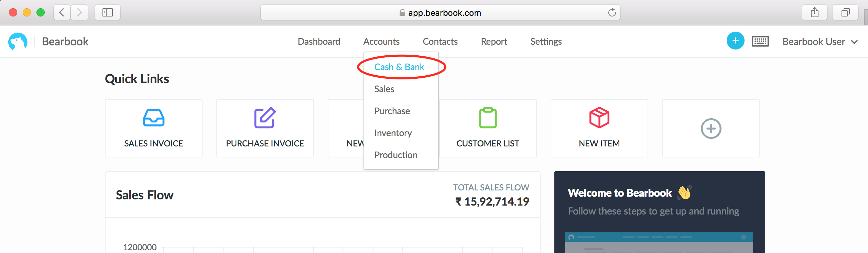Screen dimensions: 868x253
Task: Go forward using Safari's forward arrow
Action: click(79, 13)
